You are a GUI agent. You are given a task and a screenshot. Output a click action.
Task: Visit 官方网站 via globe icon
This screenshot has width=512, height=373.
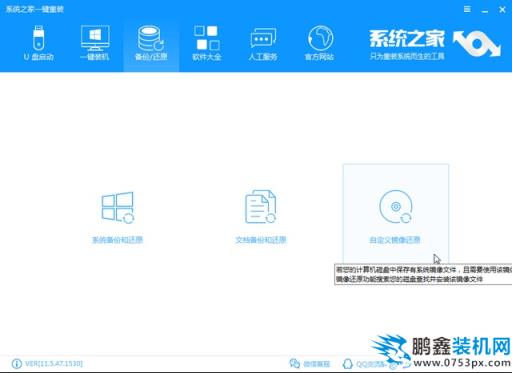pyautogui.click(x=319, y=43)
